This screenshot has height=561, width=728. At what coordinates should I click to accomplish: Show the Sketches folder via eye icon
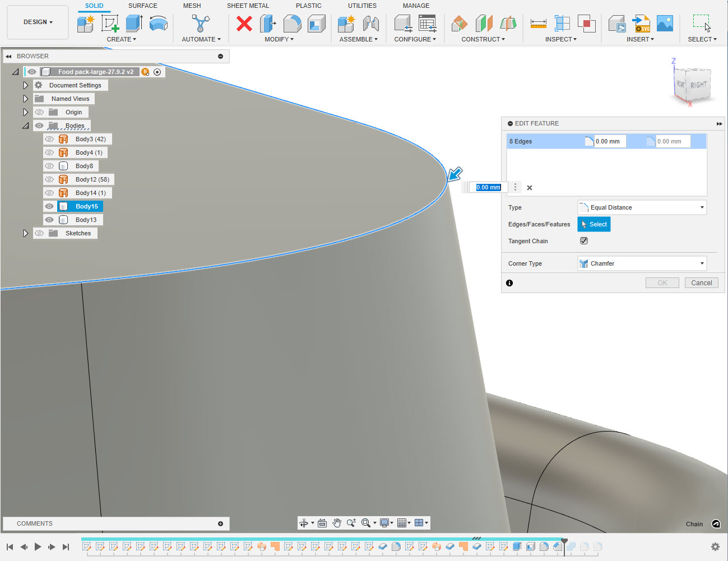click(x=39, y=233)
